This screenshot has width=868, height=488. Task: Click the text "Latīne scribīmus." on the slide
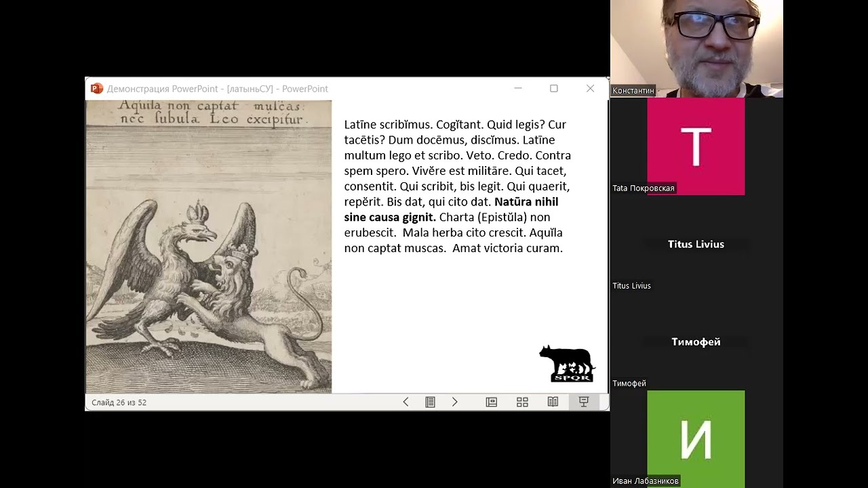(x=387, y=125)
